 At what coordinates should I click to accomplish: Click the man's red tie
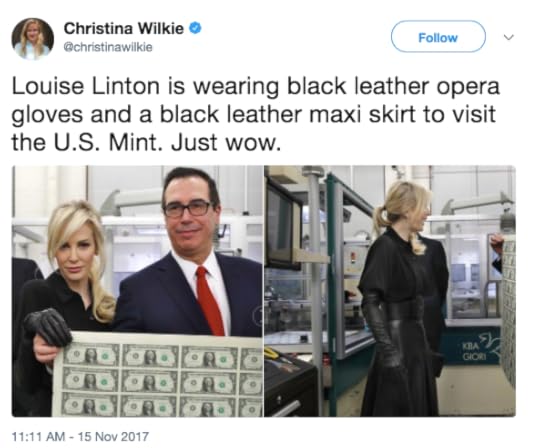click(x=209, y=301)
